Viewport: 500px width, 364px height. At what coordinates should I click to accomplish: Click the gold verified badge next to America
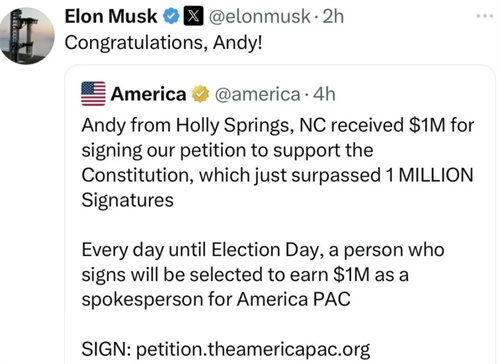pyautogui.click(x=200, y=94)
